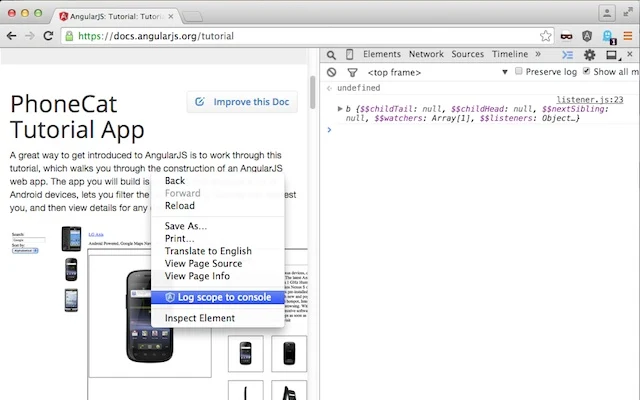Click the large Nexus phone image
This screenshot has width=640, height=400.
coord(150,316)
